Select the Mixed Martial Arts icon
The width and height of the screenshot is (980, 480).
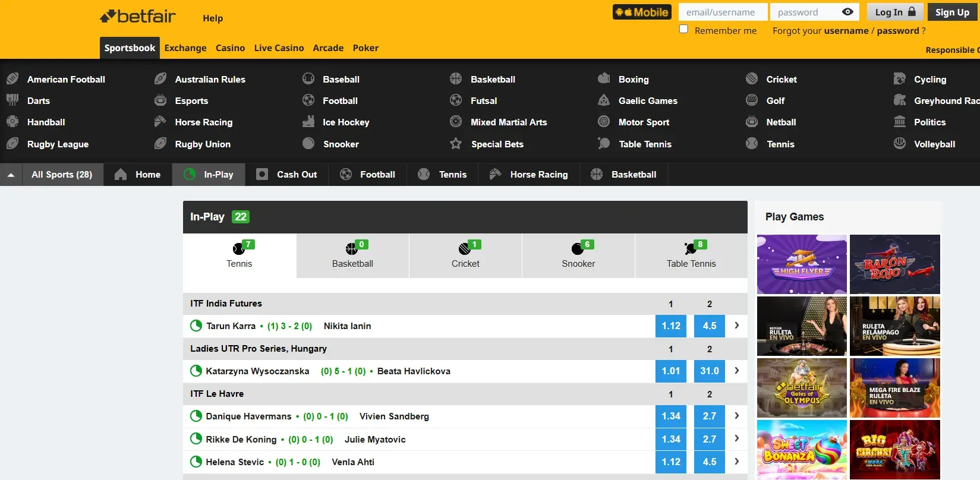click(456, 121)
